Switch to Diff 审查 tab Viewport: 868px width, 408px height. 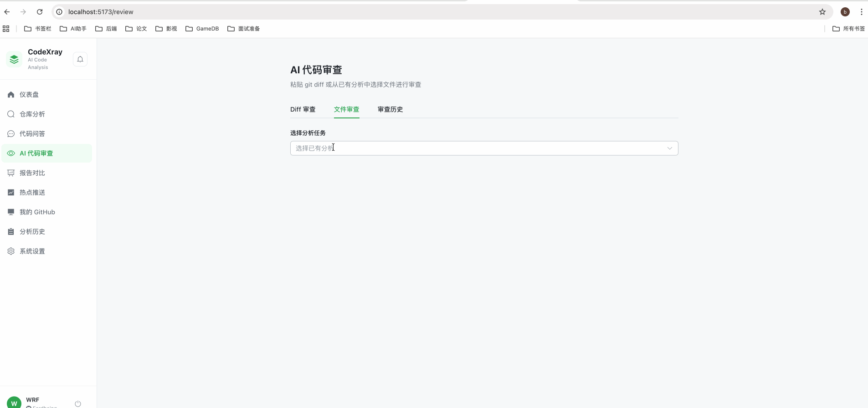point(303,109)
